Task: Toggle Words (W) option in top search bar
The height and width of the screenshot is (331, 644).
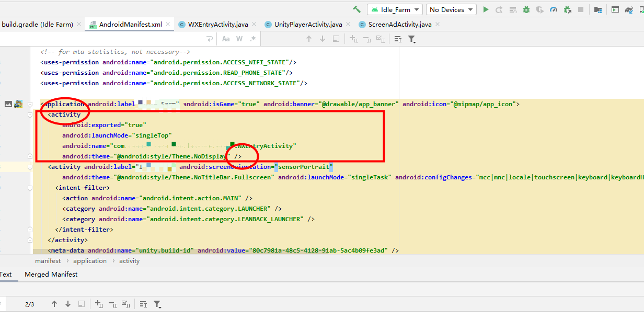Action: point(239,39)
